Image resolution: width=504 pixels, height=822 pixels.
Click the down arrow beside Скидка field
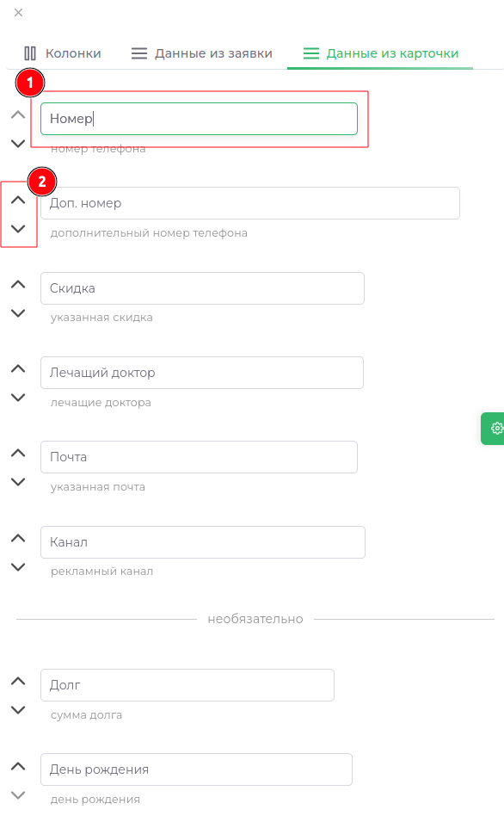pyautogui.click(x=18, y=312)
